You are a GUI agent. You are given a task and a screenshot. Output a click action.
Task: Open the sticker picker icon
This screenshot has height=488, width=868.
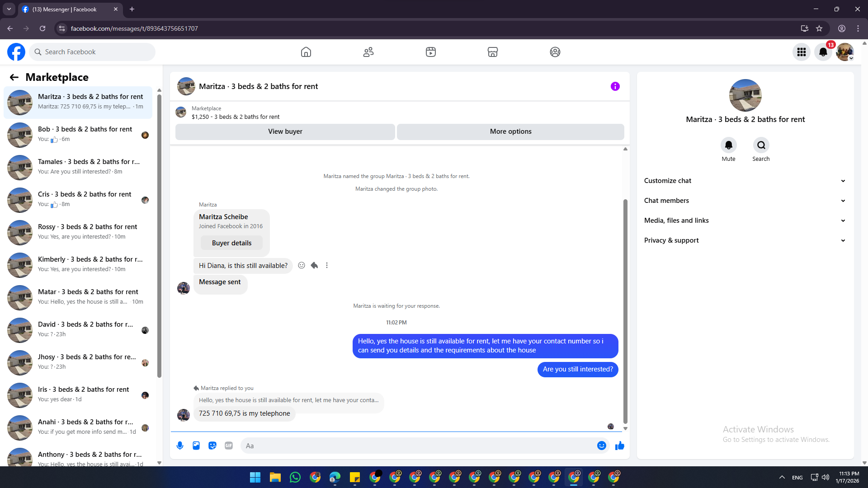212,446
